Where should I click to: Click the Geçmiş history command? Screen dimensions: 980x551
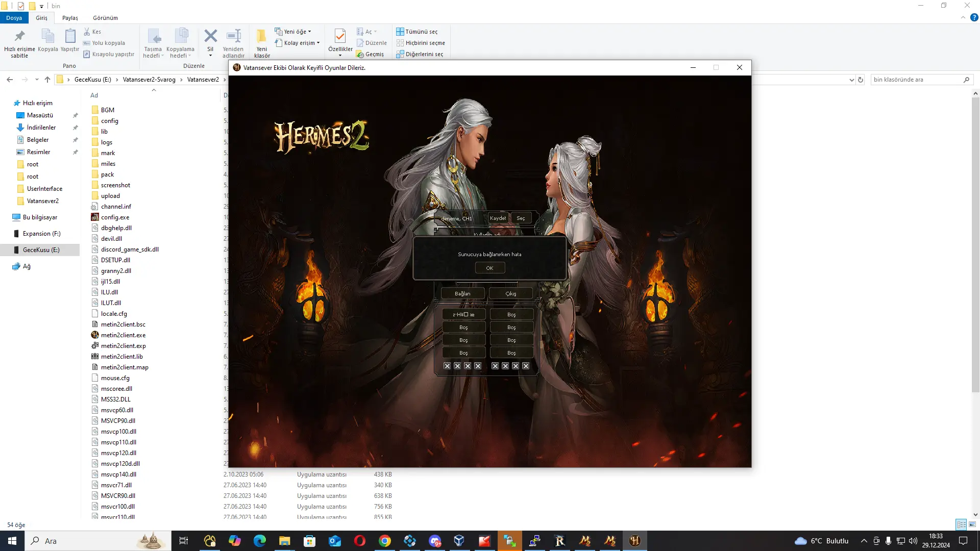(x=370, y=54)
